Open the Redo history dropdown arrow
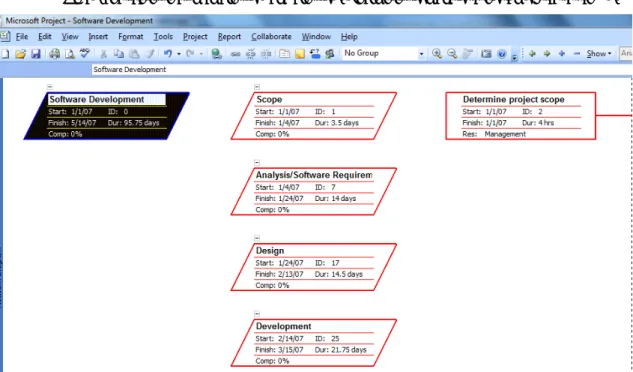The width and height of the screenshot is (633, 372). (x=201, y=54)
